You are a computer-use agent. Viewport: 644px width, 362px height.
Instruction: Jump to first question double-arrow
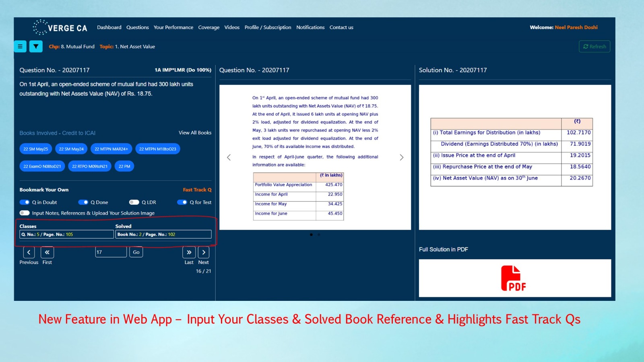pos(47,252)
